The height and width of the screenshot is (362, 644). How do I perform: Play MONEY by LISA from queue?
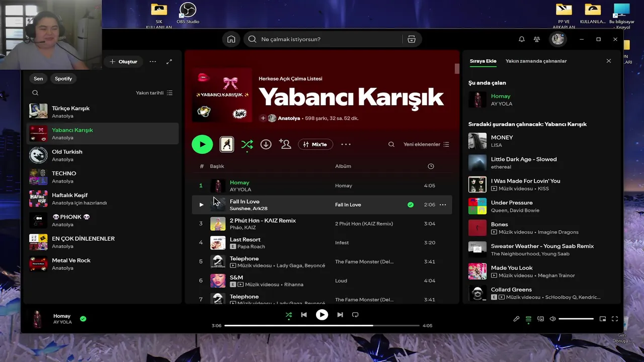[x=542, y=141]
